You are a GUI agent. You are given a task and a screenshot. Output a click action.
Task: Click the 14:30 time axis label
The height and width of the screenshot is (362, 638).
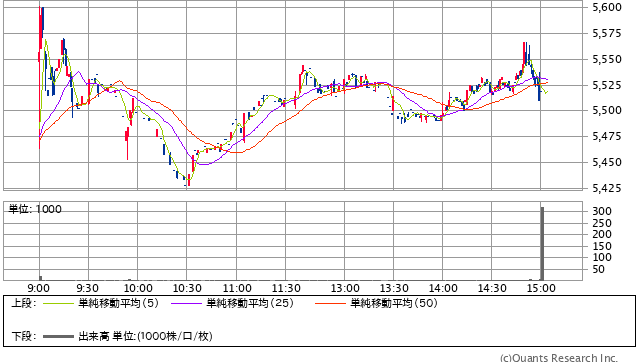click(x=492, y=288)
